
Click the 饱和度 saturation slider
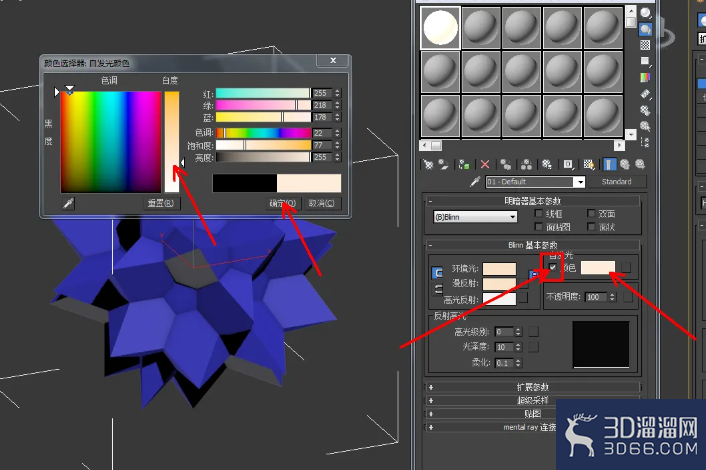click(263, 145)
